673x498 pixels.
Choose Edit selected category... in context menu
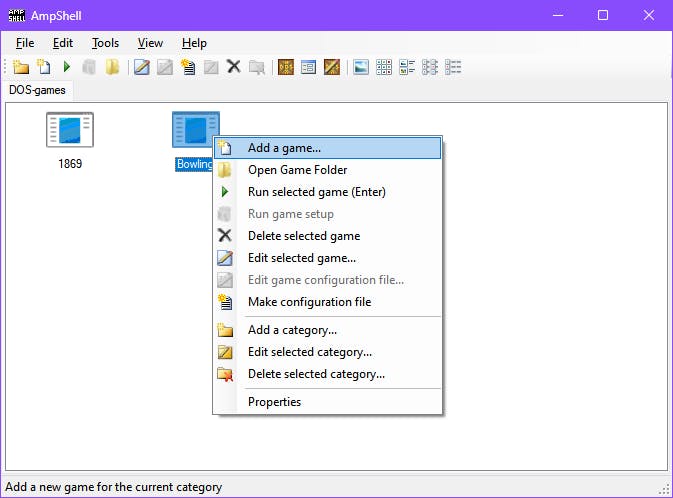(327, 352)
